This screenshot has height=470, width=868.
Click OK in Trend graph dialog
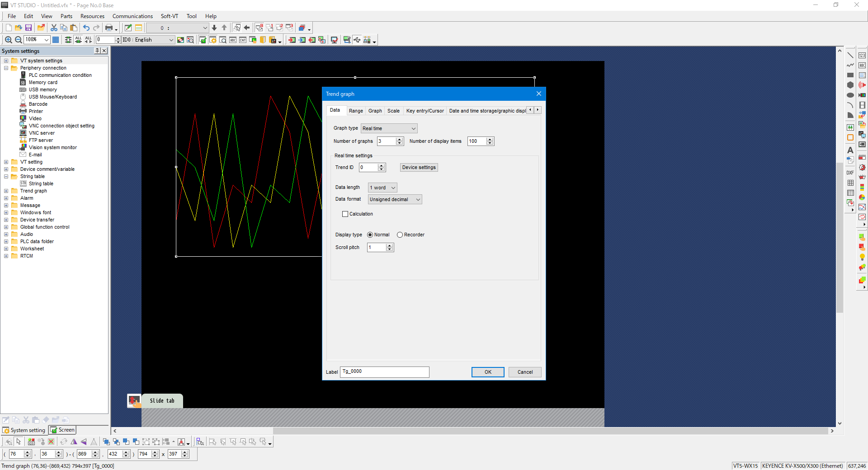tap(488, 372)
